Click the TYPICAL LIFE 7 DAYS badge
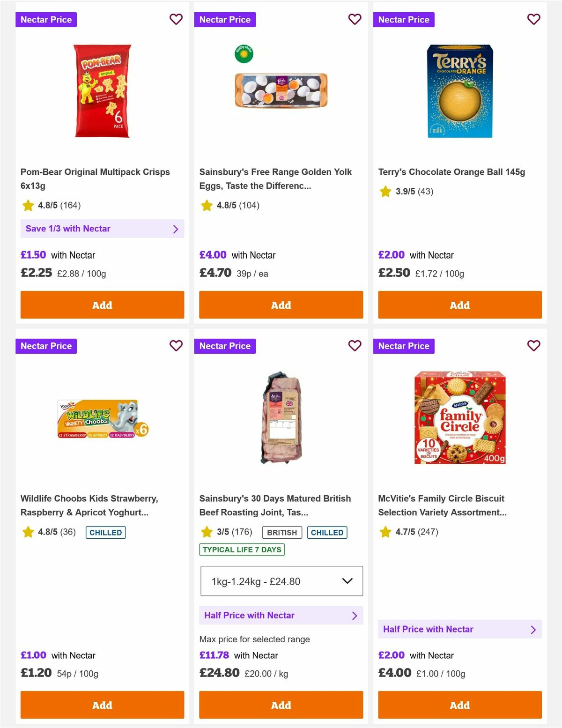This screenshot has height=728, width=562. (x=241, y=549)
